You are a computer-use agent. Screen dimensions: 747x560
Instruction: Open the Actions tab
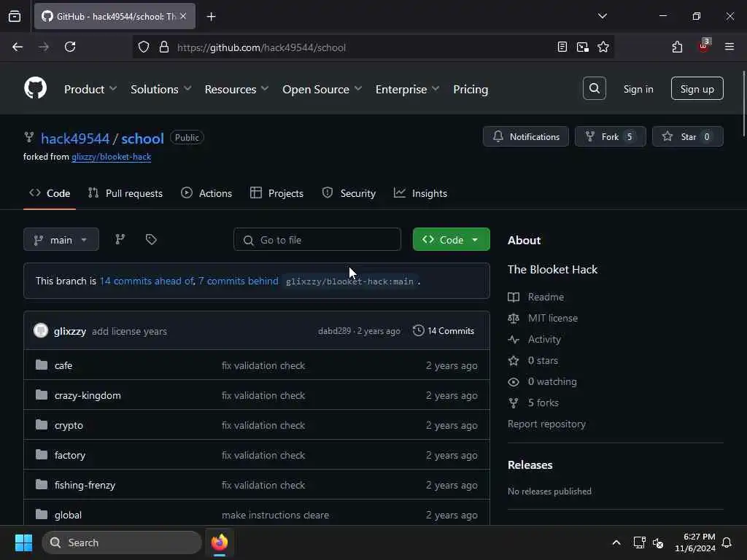[x=206, y=193]
